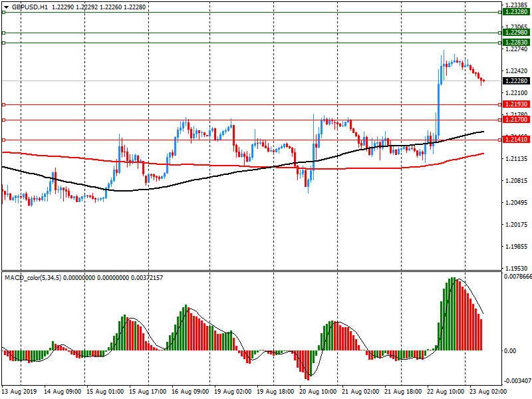Image resolution: width=532 pixels, height=399 pixels.
Task: Grab the left handle of the 1.21700 line
Action: tap(3, 120)
